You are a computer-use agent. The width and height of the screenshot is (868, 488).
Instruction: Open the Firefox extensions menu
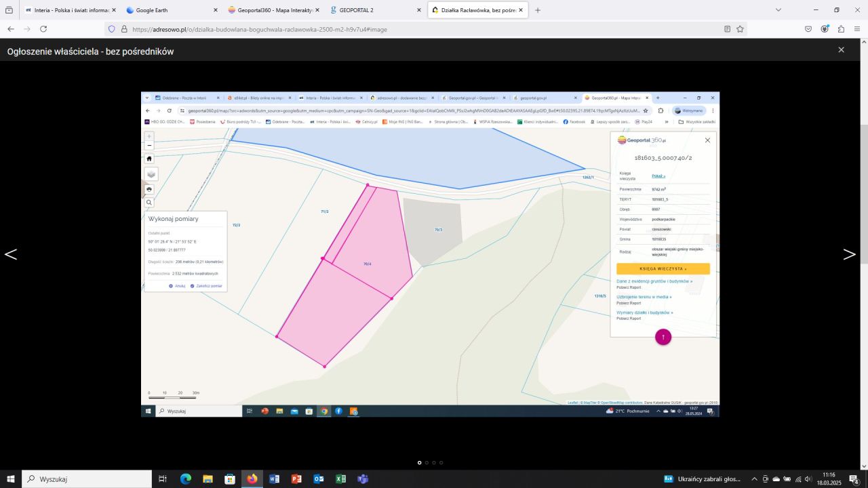point(841,29)
